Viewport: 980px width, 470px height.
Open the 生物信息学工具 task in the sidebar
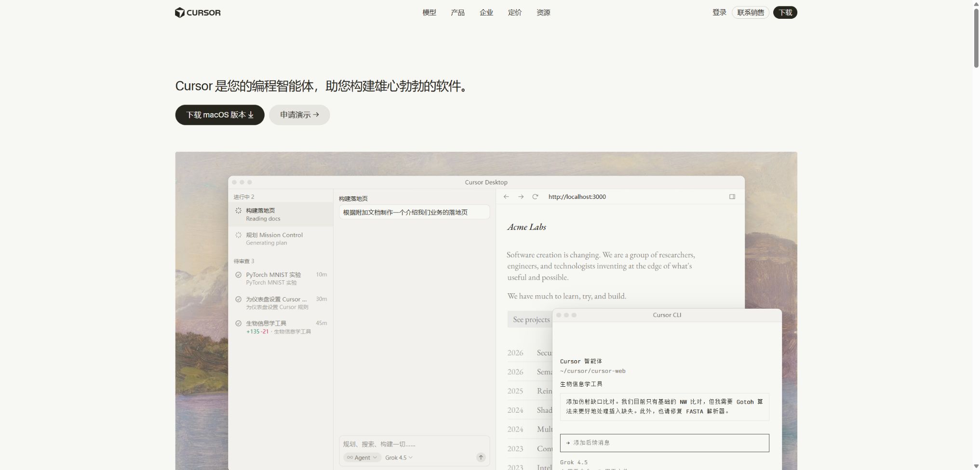[281, 327]
